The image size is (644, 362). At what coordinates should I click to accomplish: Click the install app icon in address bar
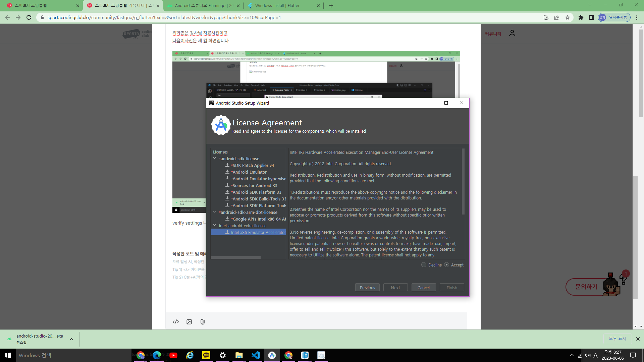coord(546,17)
